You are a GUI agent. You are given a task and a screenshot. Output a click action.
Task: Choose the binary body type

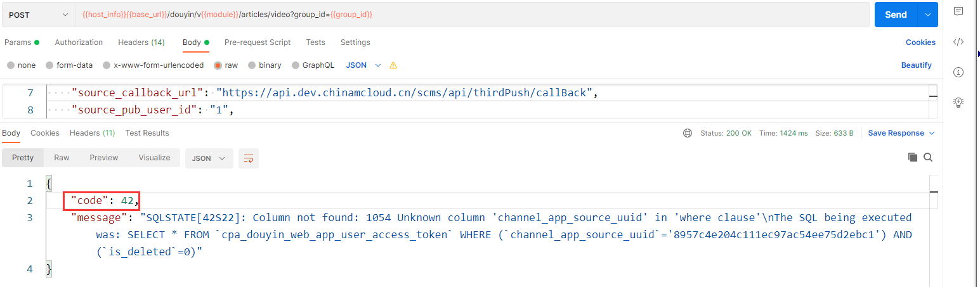click(x=265, y=65)
